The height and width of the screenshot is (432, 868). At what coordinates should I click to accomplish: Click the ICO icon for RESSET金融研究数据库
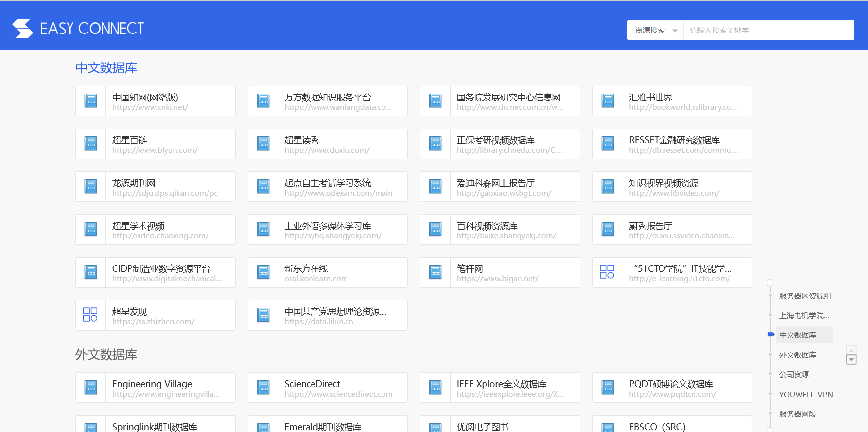608,144
